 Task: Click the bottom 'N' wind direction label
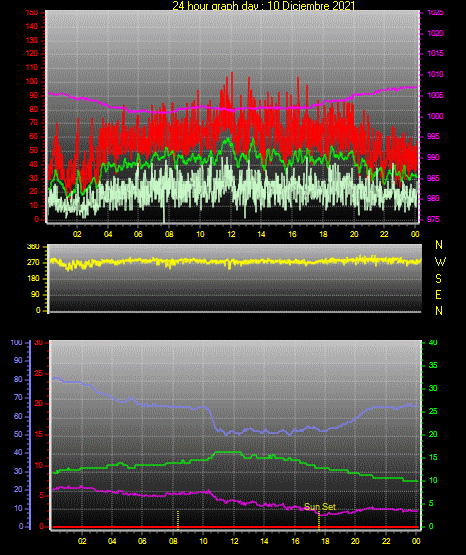coord(439,311)
